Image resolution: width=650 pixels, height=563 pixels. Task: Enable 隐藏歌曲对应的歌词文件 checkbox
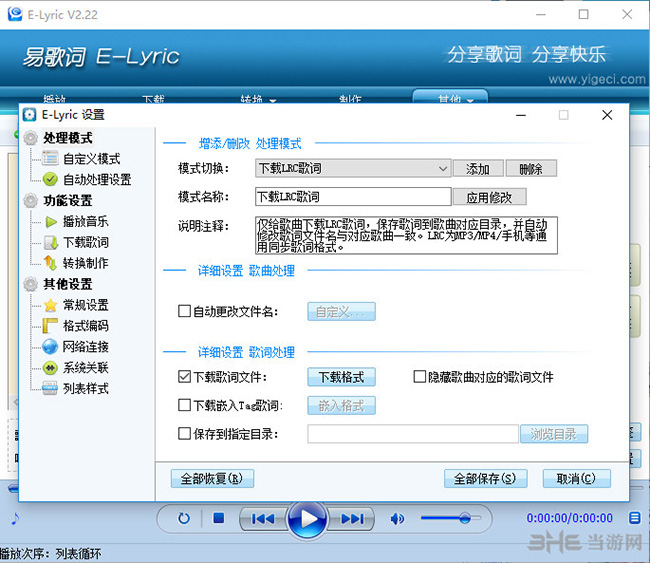coord(420,376)
